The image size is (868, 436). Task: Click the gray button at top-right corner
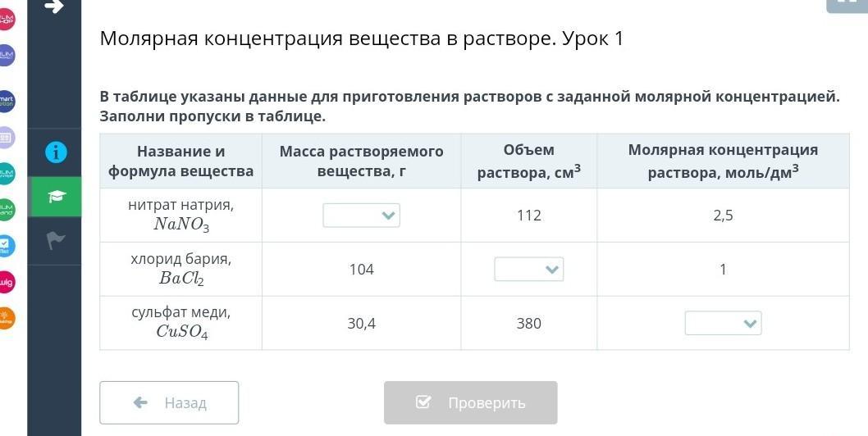(x=847, y=4)
